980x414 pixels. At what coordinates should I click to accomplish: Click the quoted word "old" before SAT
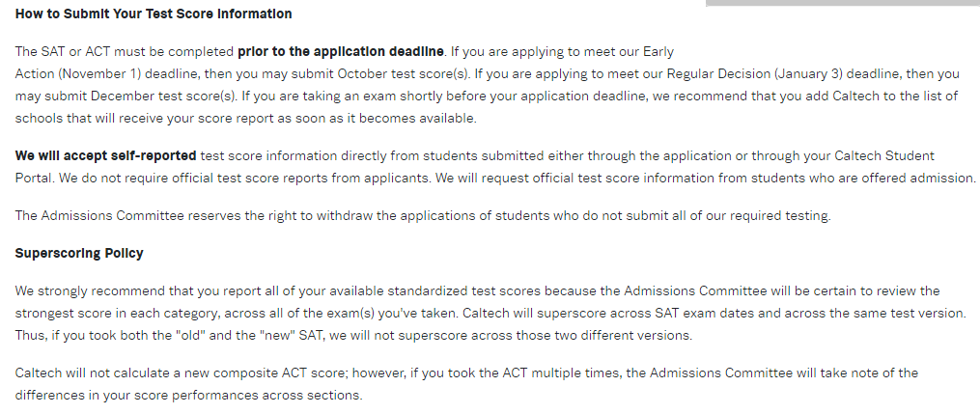[187, 336]
